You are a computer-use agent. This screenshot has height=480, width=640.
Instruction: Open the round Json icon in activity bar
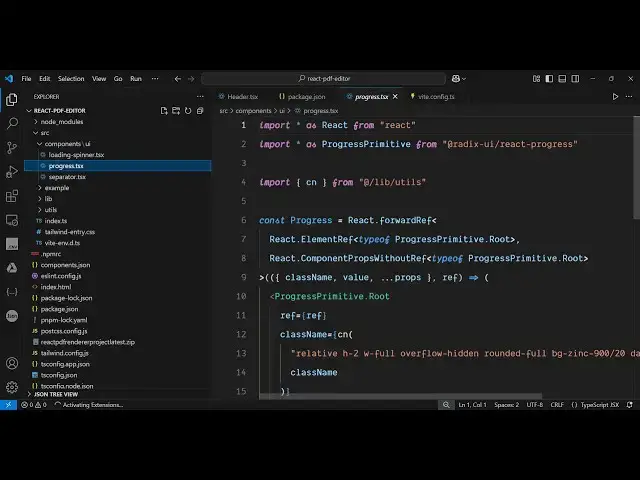12,316
